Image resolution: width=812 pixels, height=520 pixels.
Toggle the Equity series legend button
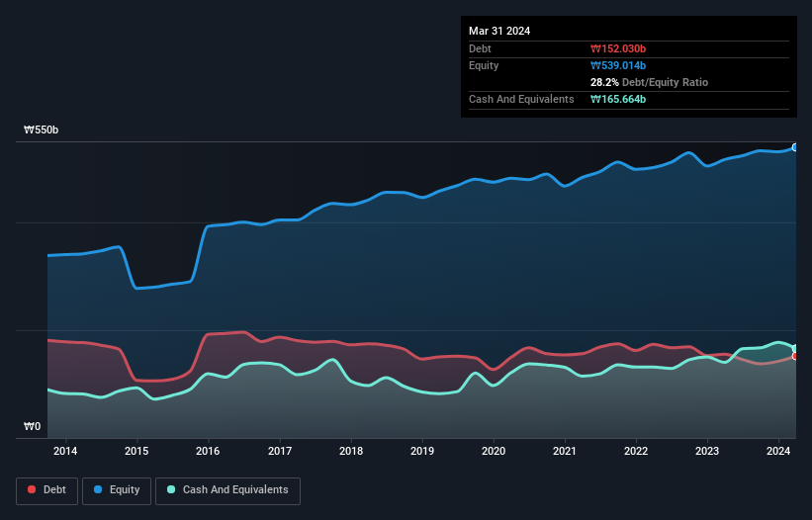117,490
